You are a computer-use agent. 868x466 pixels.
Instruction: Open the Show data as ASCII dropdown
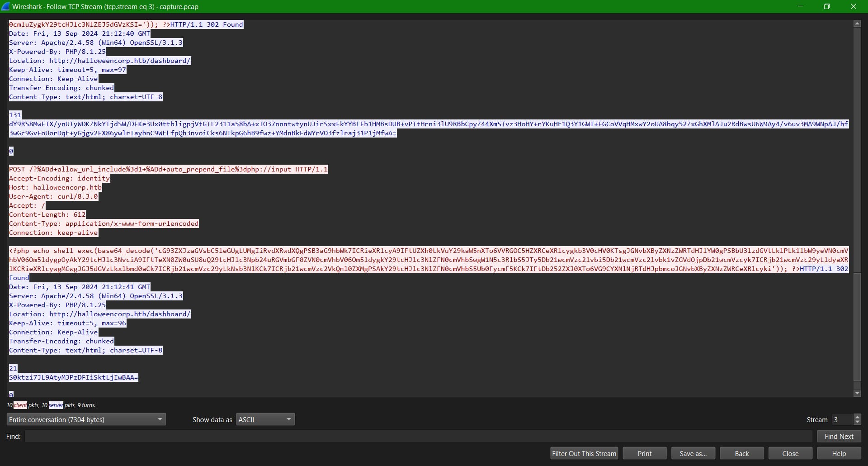point(265,419)
